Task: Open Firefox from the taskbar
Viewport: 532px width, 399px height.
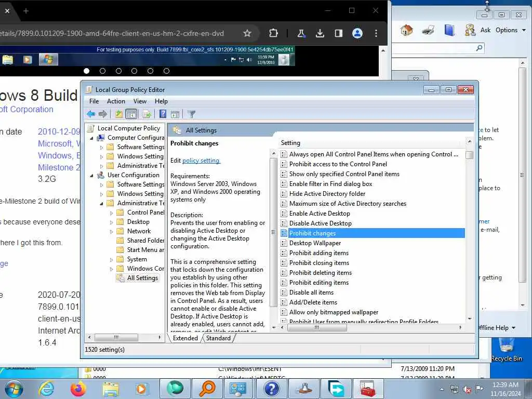Action: 78,389
